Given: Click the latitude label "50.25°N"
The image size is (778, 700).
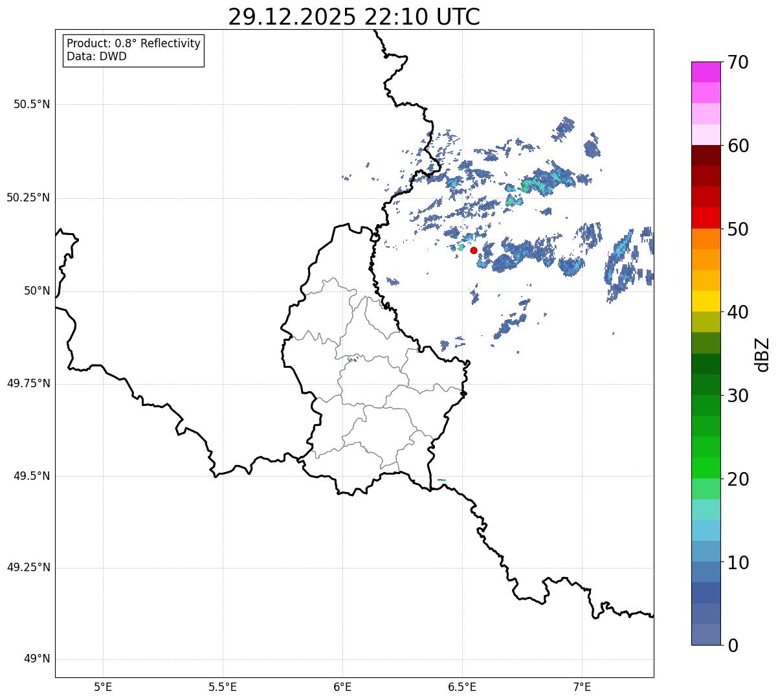Looking at the screenshot, I should click(x=28, y=198).
